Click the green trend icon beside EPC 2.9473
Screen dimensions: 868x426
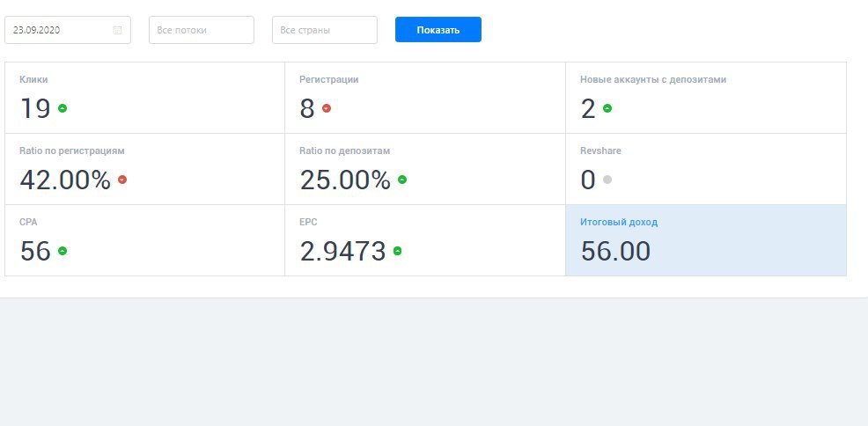pyautogui.click(x=397, y=251)
